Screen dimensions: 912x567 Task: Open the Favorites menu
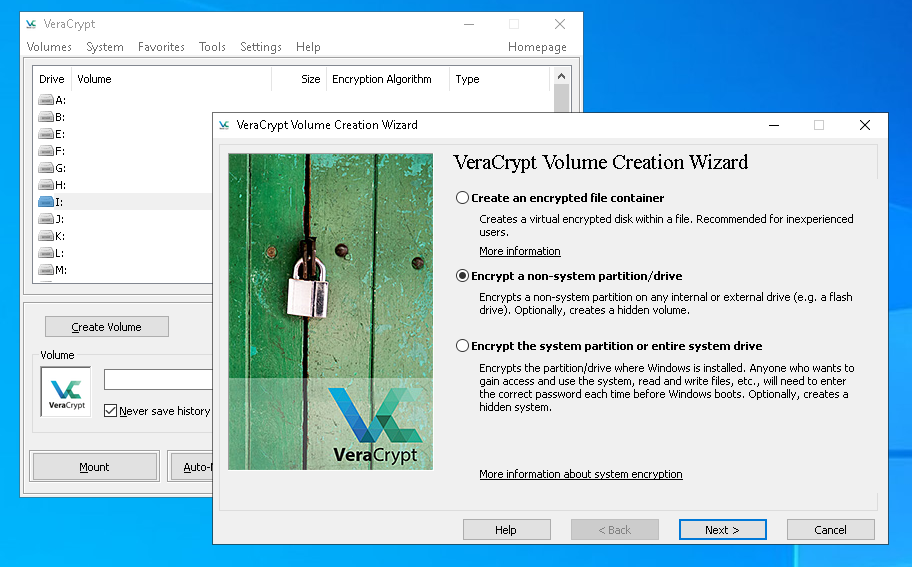pyautogui.click(x=161, y=47)
